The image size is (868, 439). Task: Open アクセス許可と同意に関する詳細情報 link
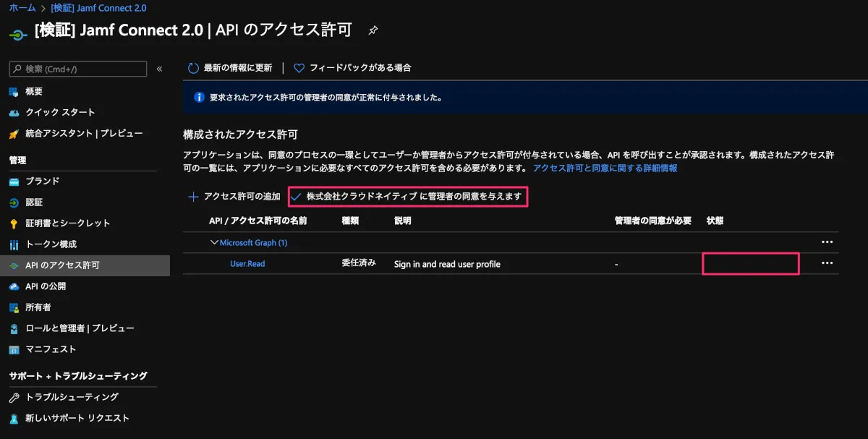(605, 168)
